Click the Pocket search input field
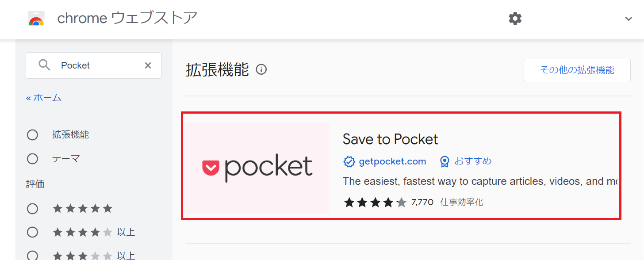This screenshot has width=644, height=260. click(x=94, y=65)
